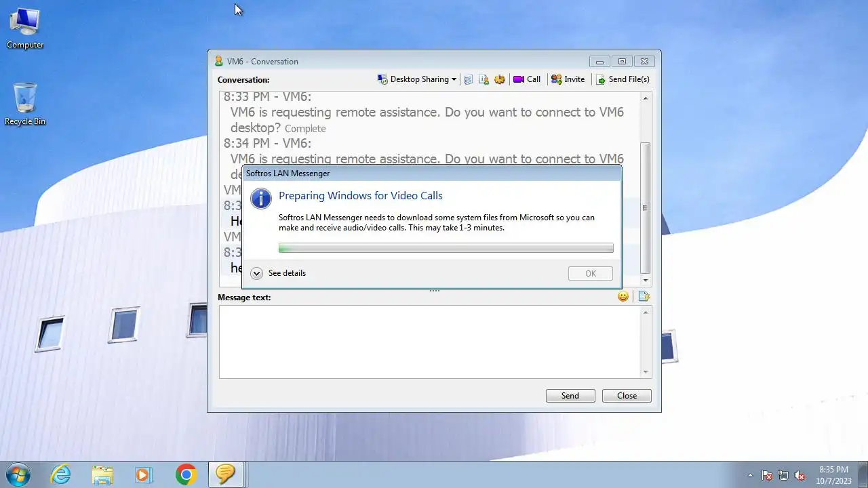
Task: Click Send File(s) button
Action: tap(623, 79)
